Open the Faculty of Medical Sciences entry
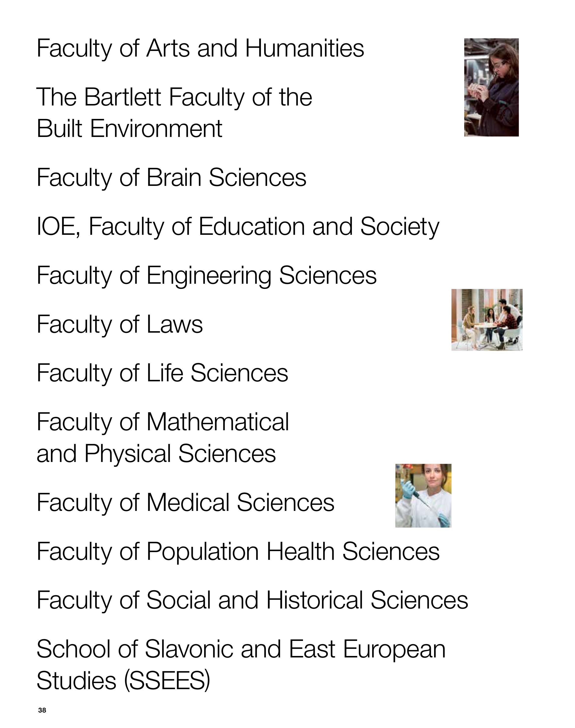Image resolution: width=575 pixels, height=728 pixels. click(185, 503)
